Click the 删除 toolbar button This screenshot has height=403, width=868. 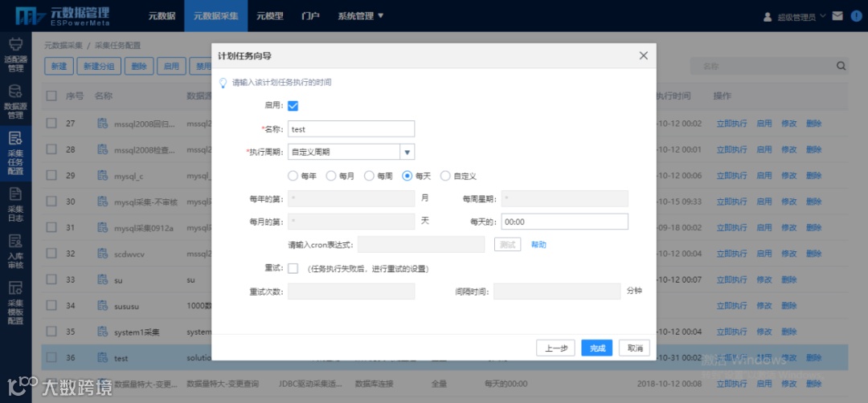point(139,66)
